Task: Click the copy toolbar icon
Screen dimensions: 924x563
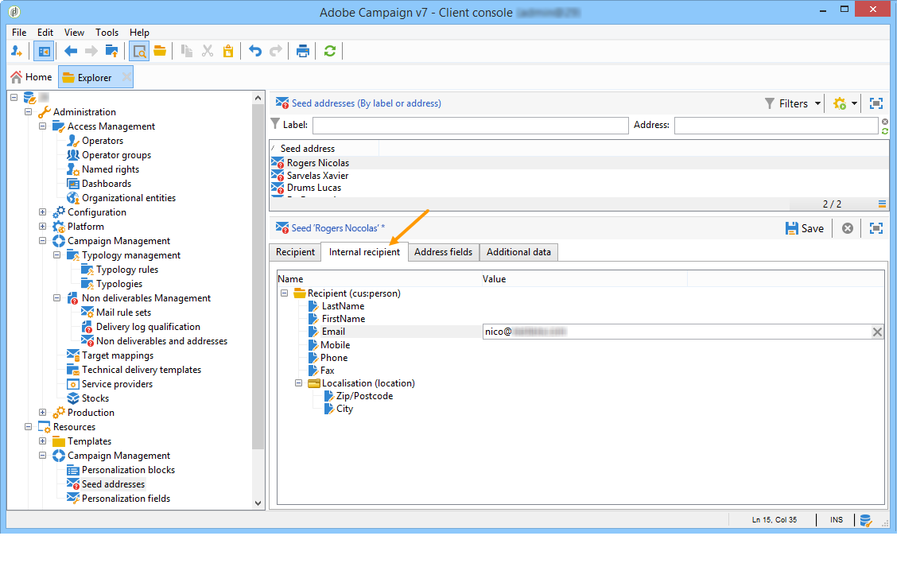Action: click(x=187, y=51)
